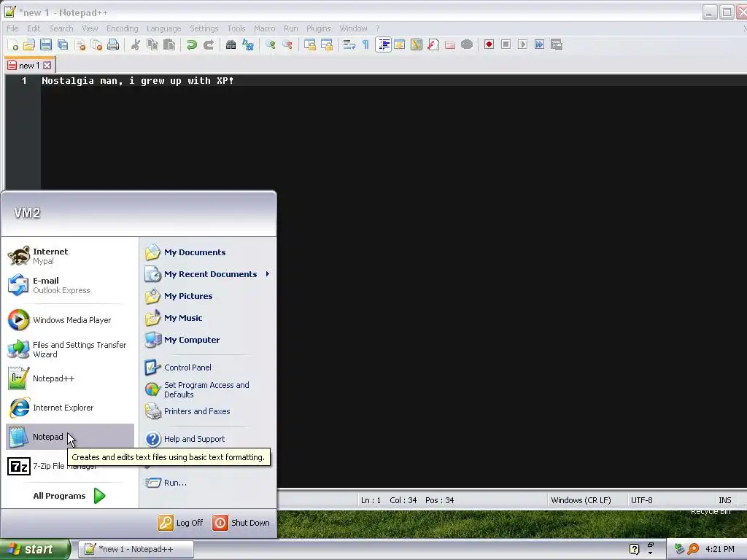Viewport: 747px width, 560px height.
Task: Expand My Recent Documents submenu arrow
Action: click(x=268, y=274)
